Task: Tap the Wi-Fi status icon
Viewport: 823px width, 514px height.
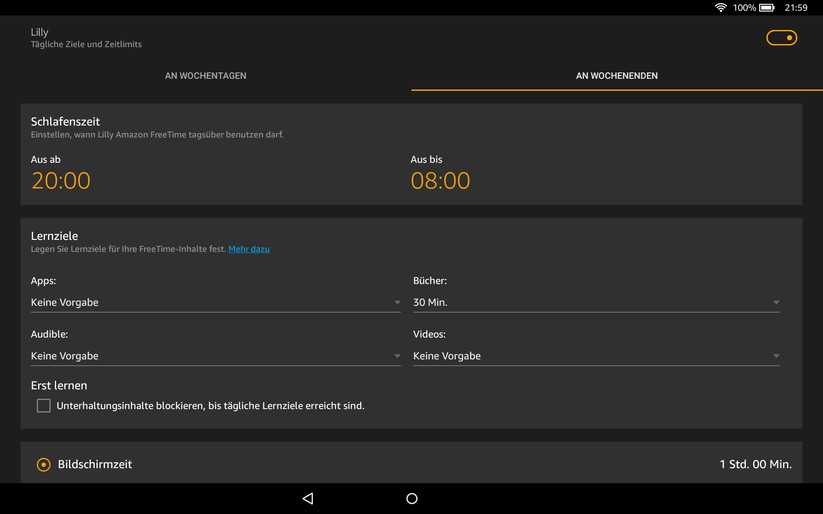Action: [x=720, y=7]
